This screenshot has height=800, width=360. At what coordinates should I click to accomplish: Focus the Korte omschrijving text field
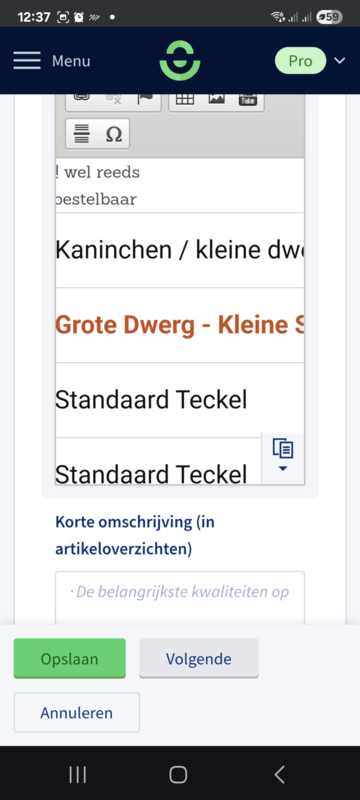(180, 598)
